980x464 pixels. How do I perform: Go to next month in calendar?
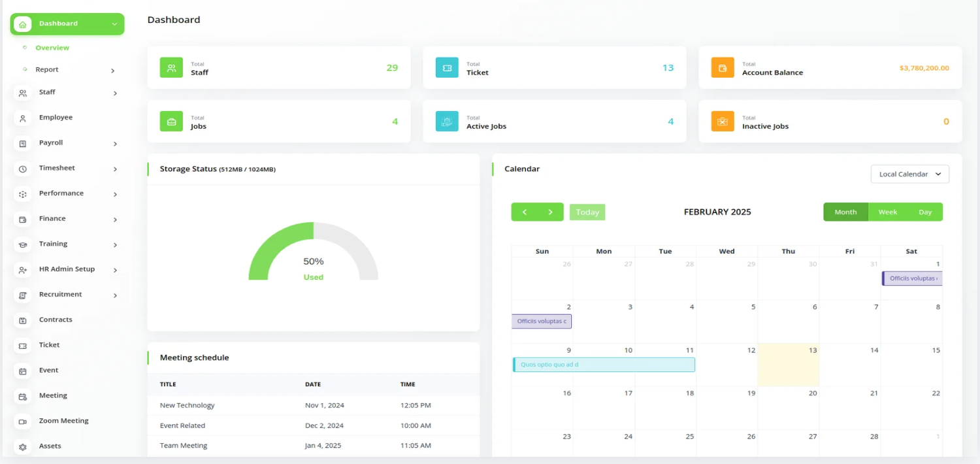coord(550,212)
